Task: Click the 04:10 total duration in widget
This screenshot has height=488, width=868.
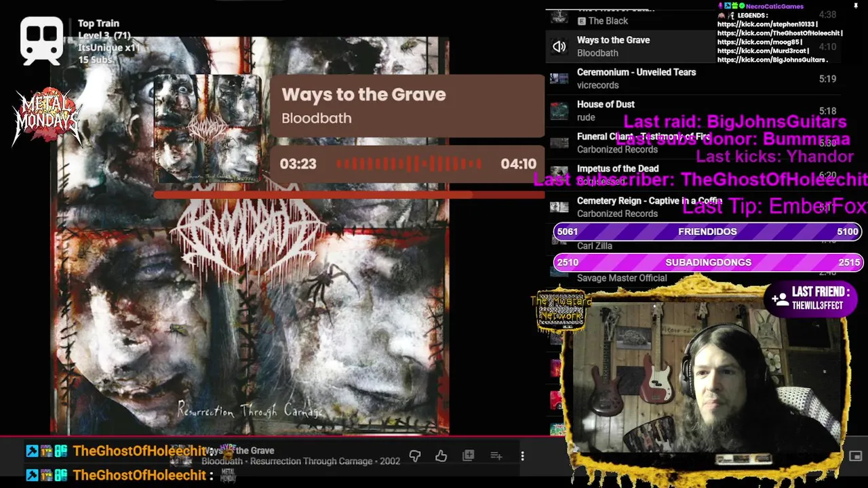Action: (x=518, y=164)
